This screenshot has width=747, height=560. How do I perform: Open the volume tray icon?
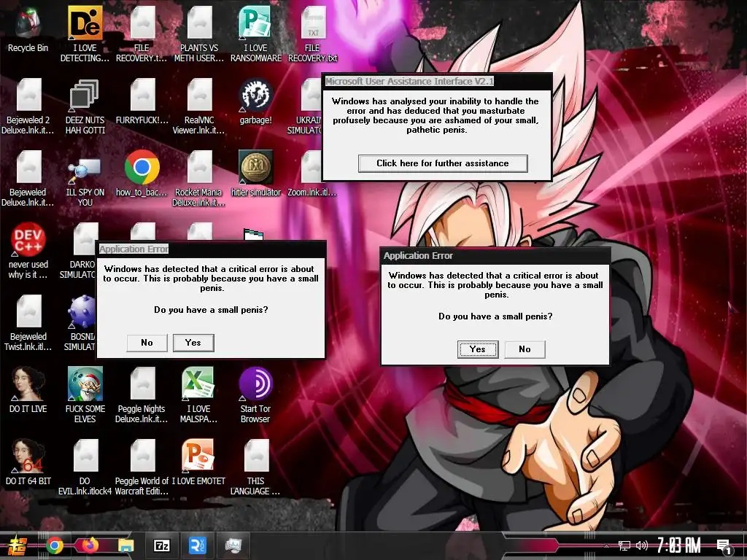tap(642, 545)
